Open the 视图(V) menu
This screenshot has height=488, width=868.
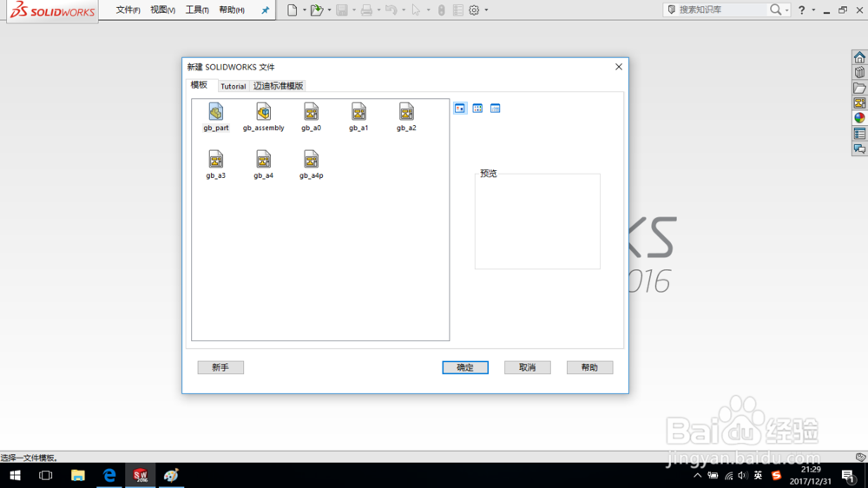(163, 10)
